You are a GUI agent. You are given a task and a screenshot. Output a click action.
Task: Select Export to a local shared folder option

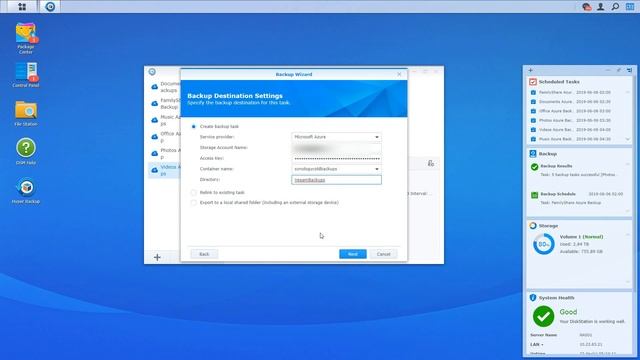point(193,202)
